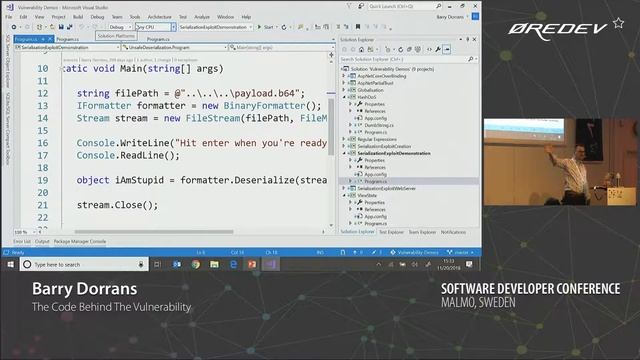Expand the Globalisation project
The image size is (640, 360).
tap(344, 90)
